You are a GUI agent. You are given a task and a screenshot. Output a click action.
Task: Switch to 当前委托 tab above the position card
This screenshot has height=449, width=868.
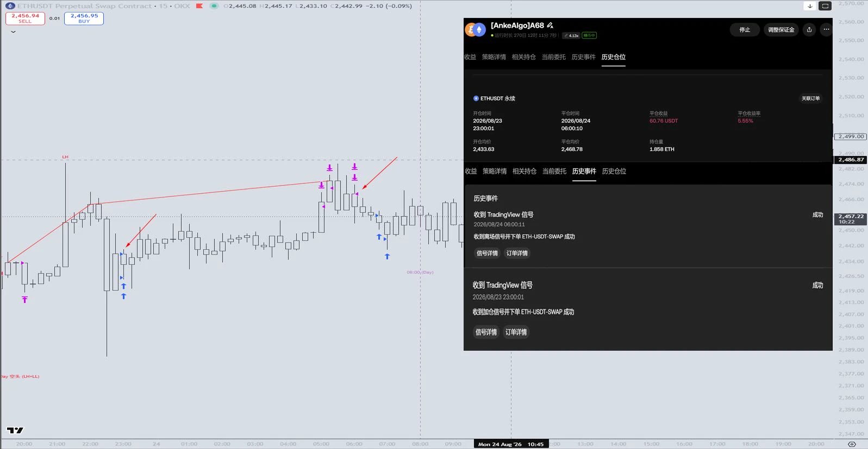coord(554,57)
